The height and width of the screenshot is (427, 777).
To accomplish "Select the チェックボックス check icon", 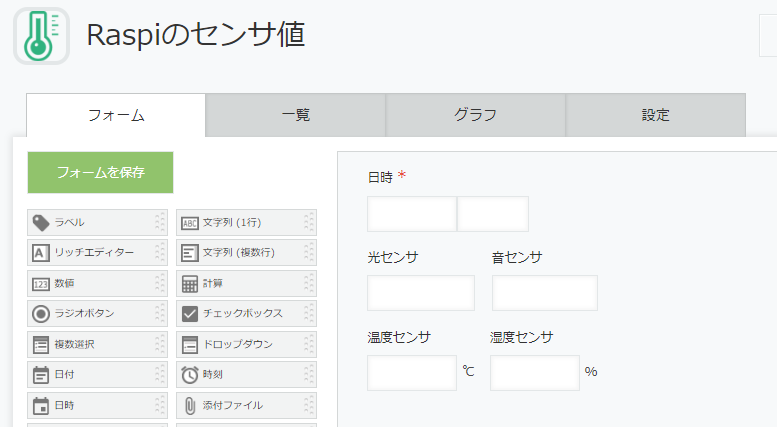I will pyautogui.click(x=190, y=314).
